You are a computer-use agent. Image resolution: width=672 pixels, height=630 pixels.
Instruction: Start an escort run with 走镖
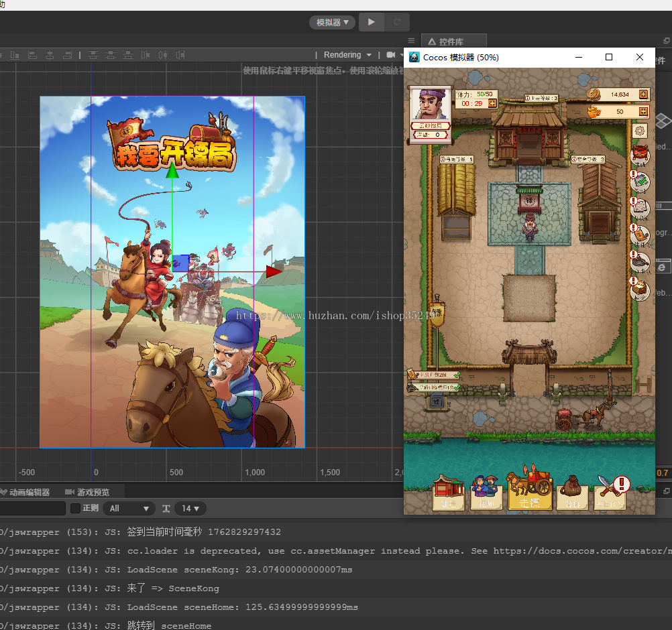pyautogui.click(x=529, y=488)
